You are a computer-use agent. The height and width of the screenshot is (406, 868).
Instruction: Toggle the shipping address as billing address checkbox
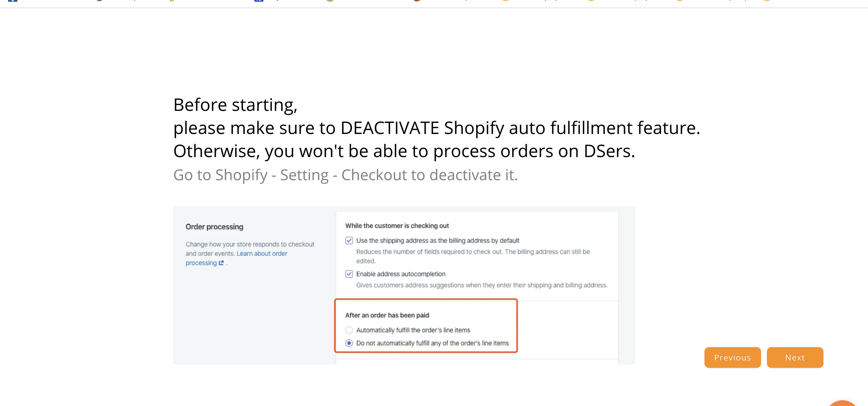pos(349,240)
